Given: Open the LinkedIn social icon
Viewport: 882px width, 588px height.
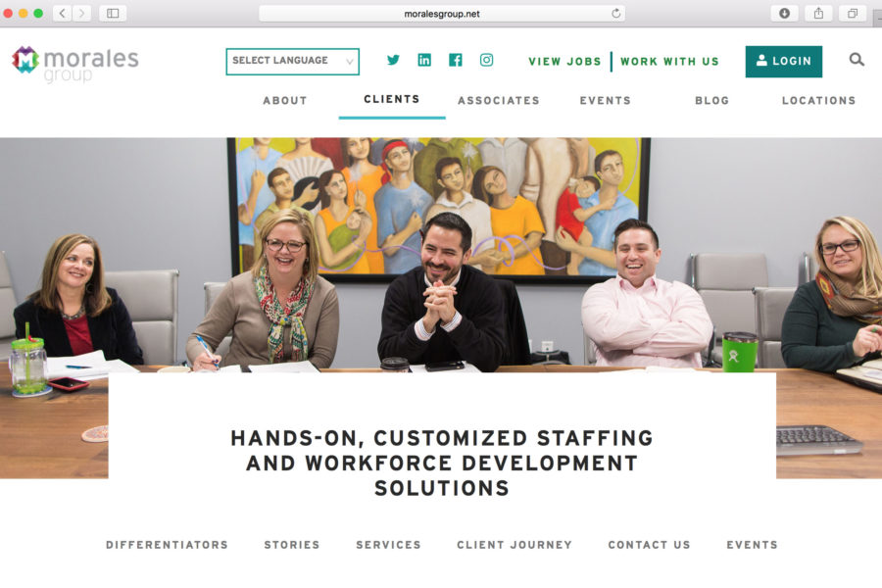Looking at the screenshot, I should 424,60.
